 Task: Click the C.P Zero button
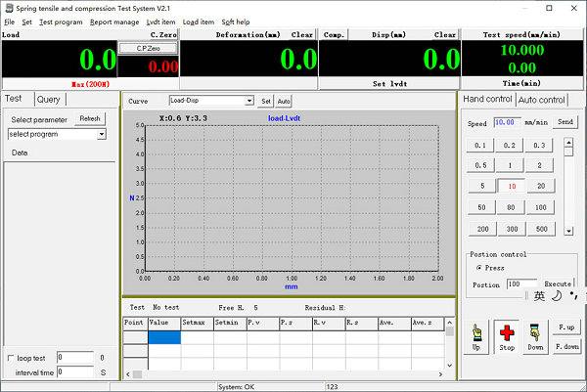[147, 47]
